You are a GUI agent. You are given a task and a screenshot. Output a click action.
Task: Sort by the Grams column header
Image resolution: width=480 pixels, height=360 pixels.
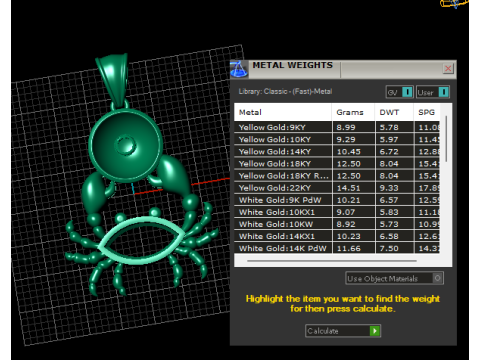click(353, 112)
